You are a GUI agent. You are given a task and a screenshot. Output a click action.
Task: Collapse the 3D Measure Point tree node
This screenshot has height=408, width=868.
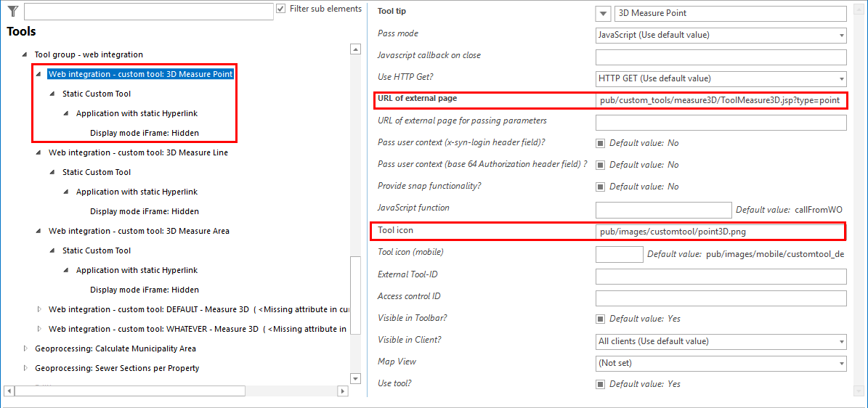click(x=38, y=74)
